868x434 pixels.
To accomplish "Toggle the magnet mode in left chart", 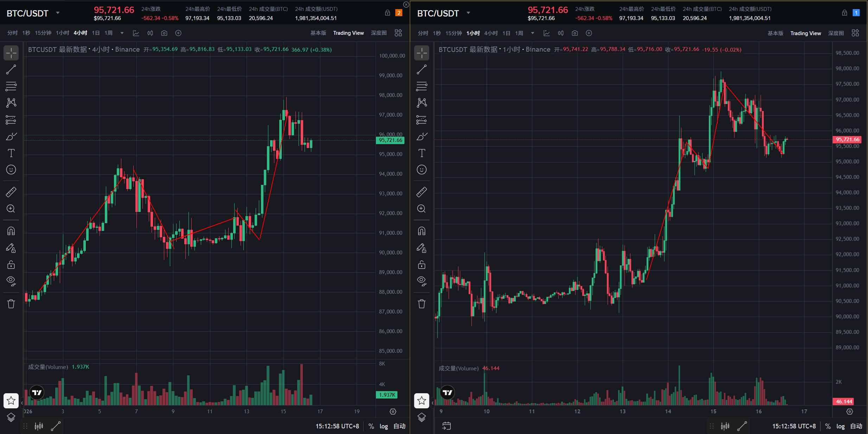I will pos(11,231).
